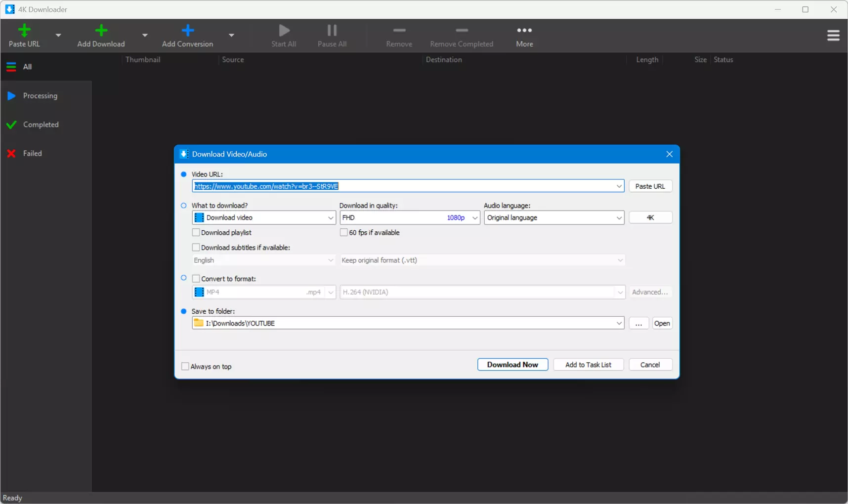
Task: Click the 4K quality button
Action: (x=650, y=217)
